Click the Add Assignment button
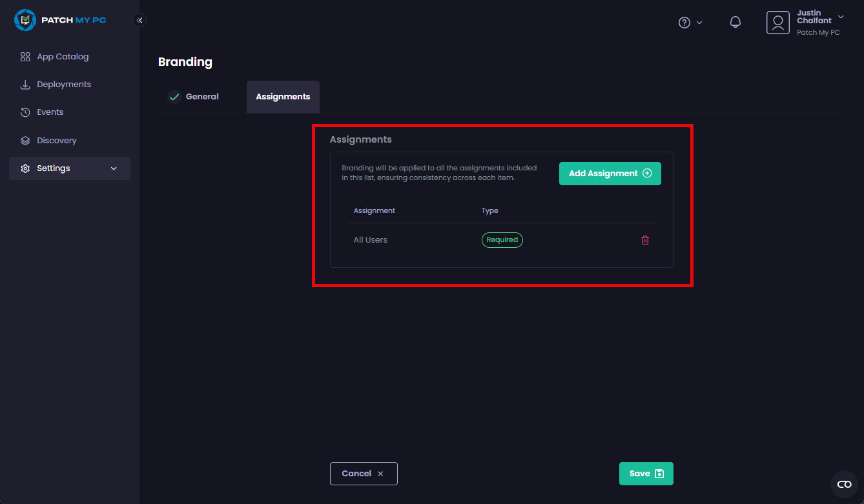The height and width of the screenshot is (504, 864). click(x=610, y=174)
